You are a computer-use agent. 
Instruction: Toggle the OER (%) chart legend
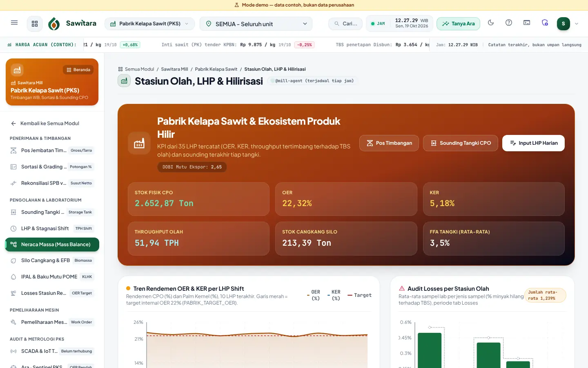314,295
